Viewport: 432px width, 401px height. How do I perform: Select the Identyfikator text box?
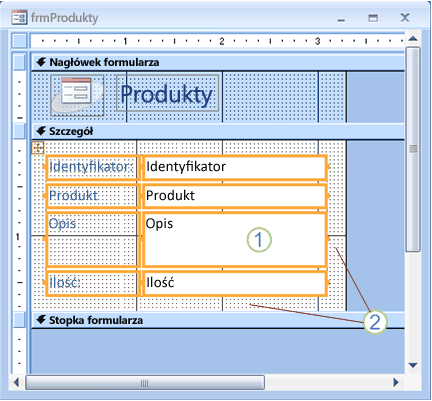pyautogui.click(x=235, y=167)
